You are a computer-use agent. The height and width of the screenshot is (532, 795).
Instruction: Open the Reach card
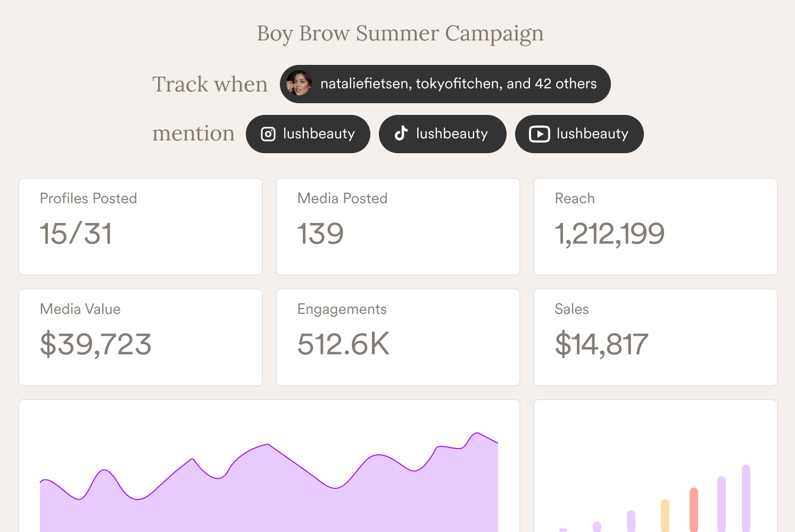[x=656, y=227]
